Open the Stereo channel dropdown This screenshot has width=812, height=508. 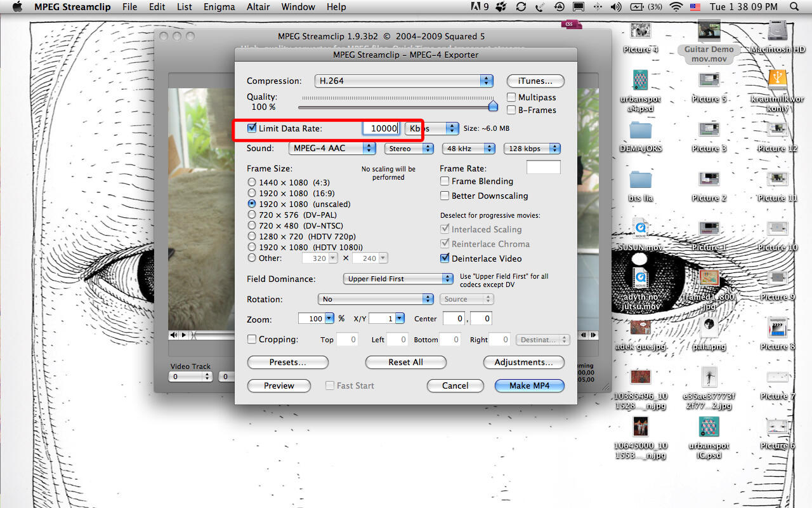[x=409, y=149]
